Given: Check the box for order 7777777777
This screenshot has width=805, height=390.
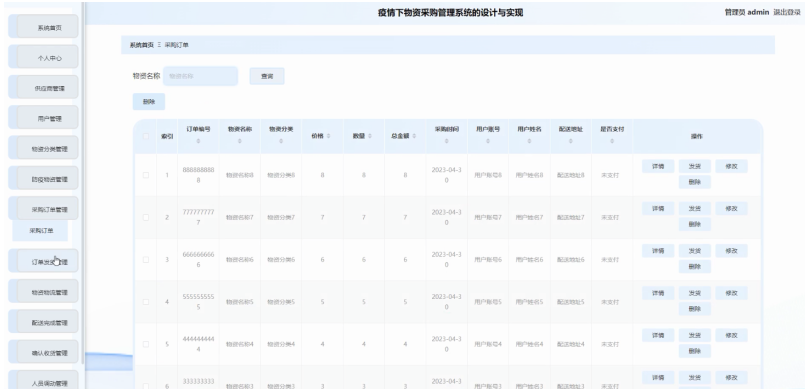Looking at the screenshot, I should pos(146,218).
